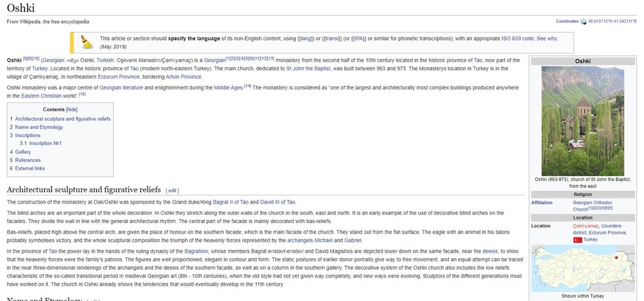Open the Gabriel link
Screen dimensions: 644x301
(352, 240)
